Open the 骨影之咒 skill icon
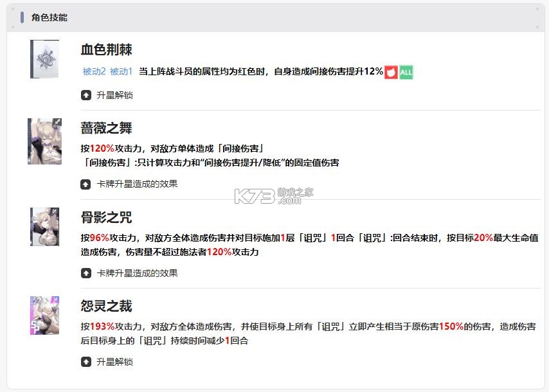Screen dimensions: 549x392 (44, 226)
